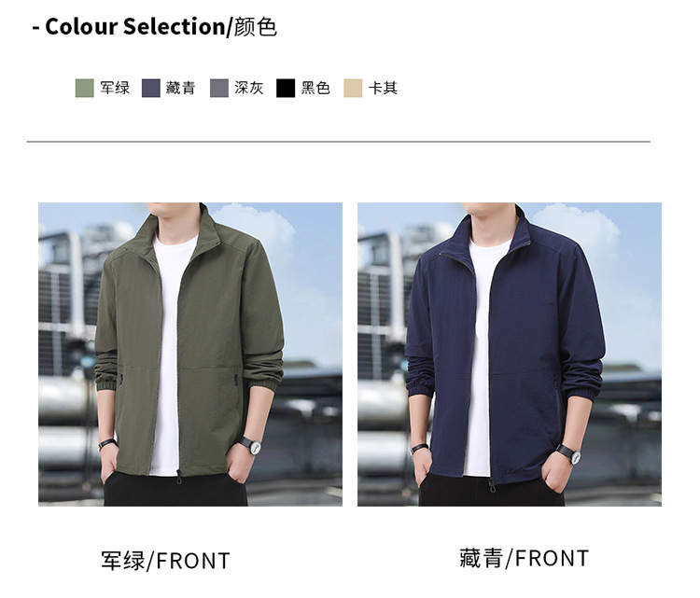
Task: Click the 军绿/FRONT caption
Action: pyautogui.click(x=165, y=561)
